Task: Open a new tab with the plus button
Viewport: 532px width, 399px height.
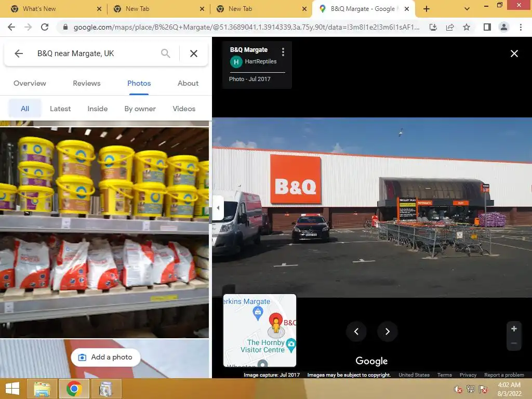Action: tap(427, 9)
